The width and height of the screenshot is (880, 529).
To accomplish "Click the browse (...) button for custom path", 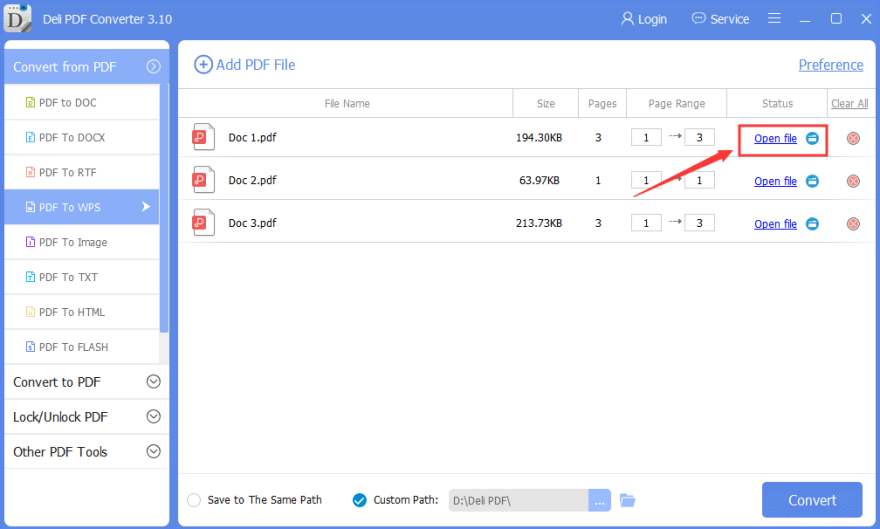I will click(x=599, y=500).
